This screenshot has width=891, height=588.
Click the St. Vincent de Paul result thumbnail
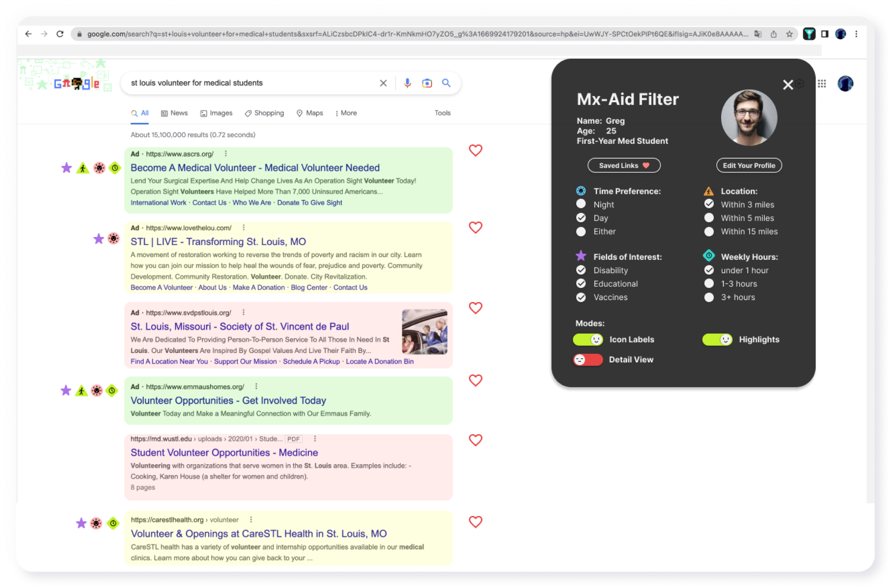[424, 331]
